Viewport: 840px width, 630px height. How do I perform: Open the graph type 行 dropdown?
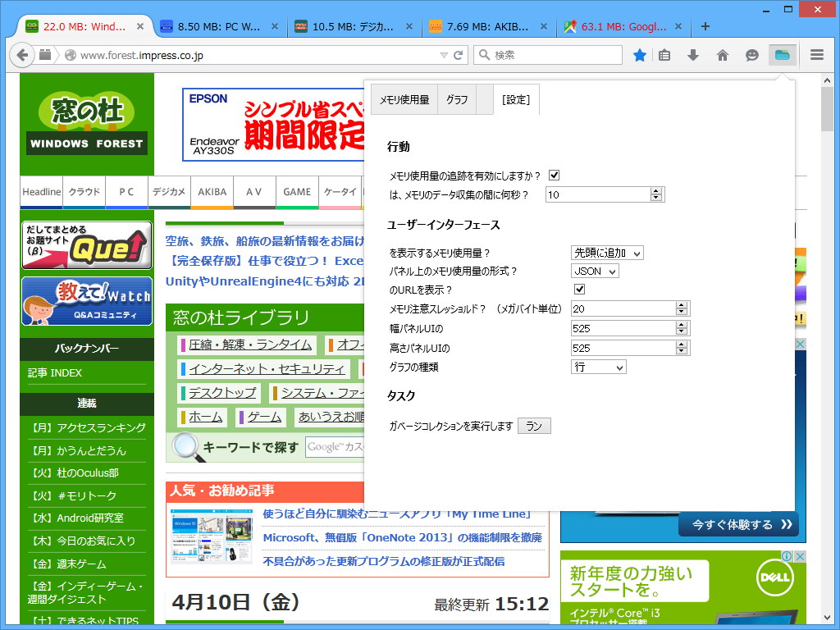point(599,367)
